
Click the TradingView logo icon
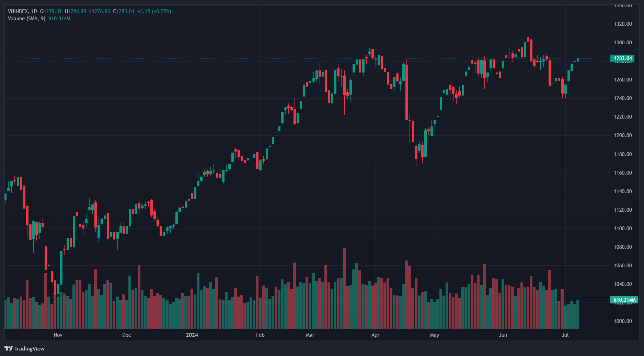pos(9,348)
